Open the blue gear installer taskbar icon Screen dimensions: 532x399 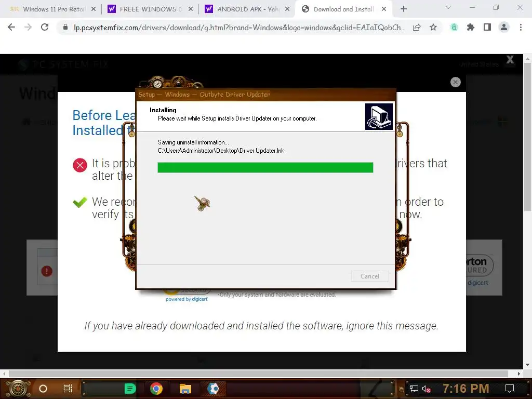click(213, 389)
